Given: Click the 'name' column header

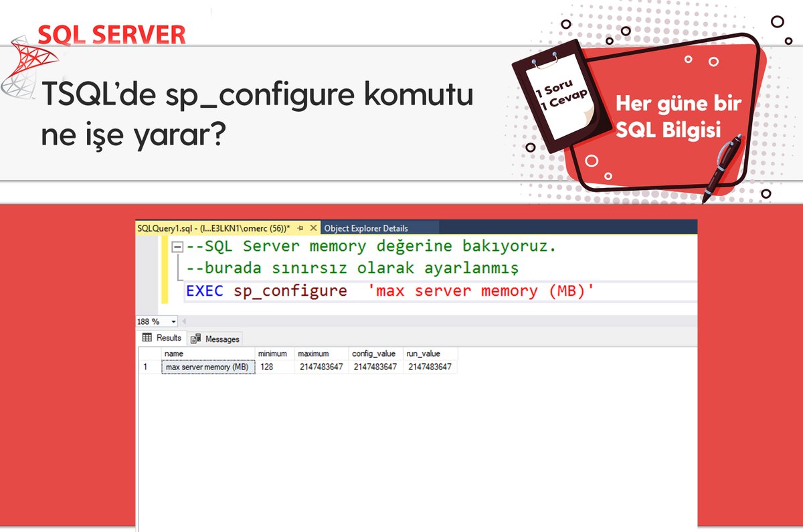Looking at the screenshot, I should click(208, 353).
